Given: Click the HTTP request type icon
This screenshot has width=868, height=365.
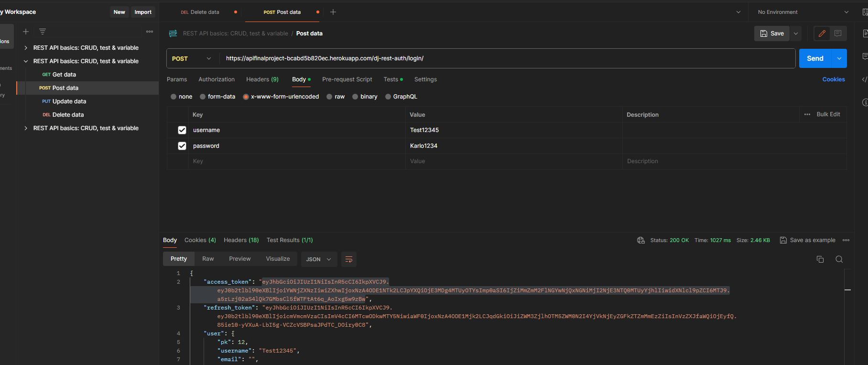Looking at the screenshot, I should [x=173, y=33].
